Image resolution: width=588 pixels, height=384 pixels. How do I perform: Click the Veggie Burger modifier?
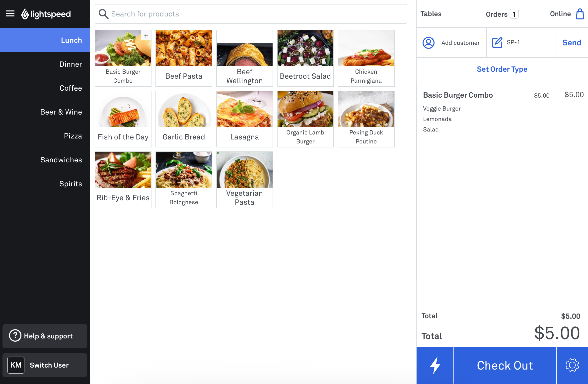(442, 109)
